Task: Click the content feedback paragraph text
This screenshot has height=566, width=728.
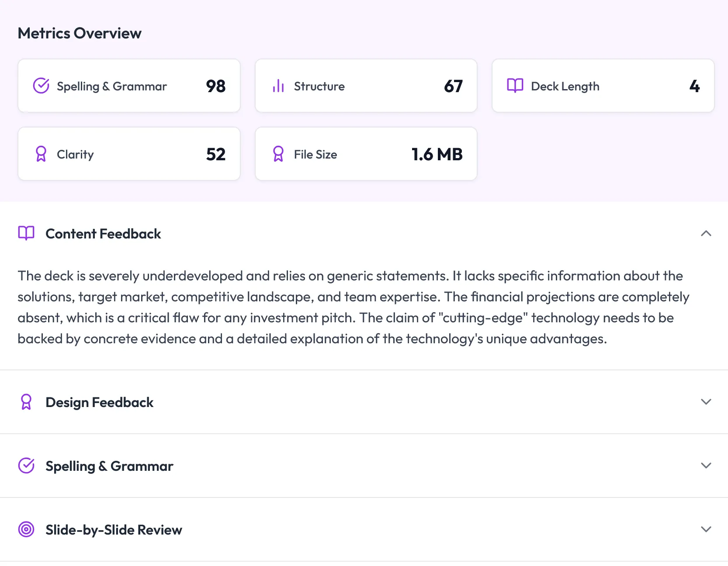Action: [353, 307]
